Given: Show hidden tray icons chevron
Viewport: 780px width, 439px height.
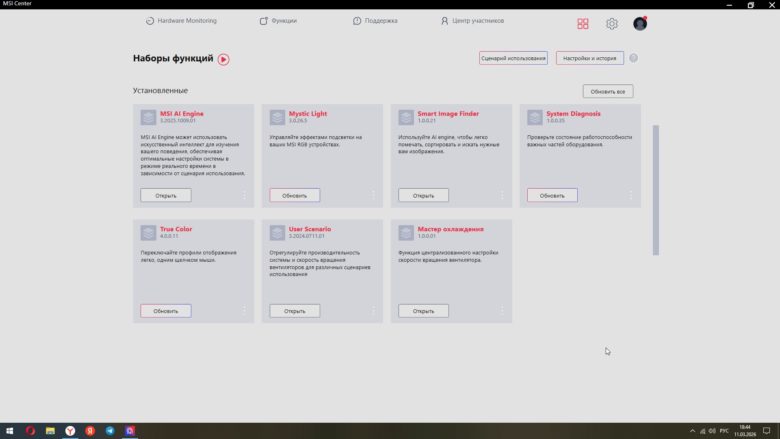Looking at the screenshot, I should click(692, 431).
